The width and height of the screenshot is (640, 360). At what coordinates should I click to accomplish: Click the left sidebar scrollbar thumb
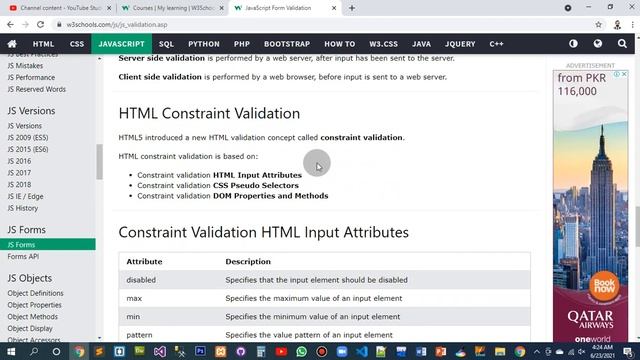(99, 162)
